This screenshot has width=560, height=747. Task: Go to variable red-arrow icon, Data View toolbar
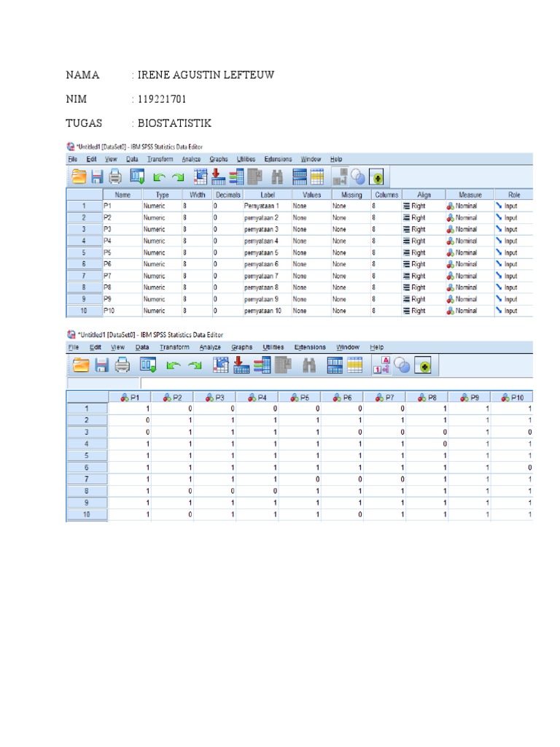coord(241,365)
